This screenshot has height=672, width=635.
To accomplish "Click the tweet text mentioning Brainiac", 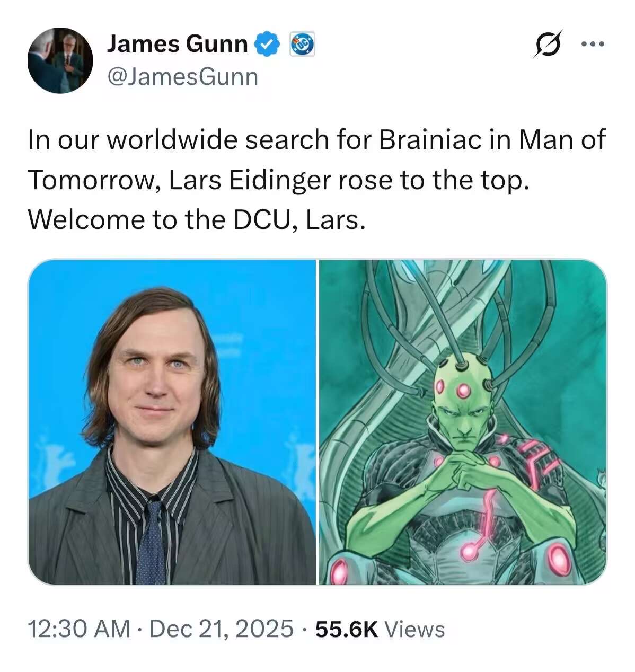I will coord(316,180).
